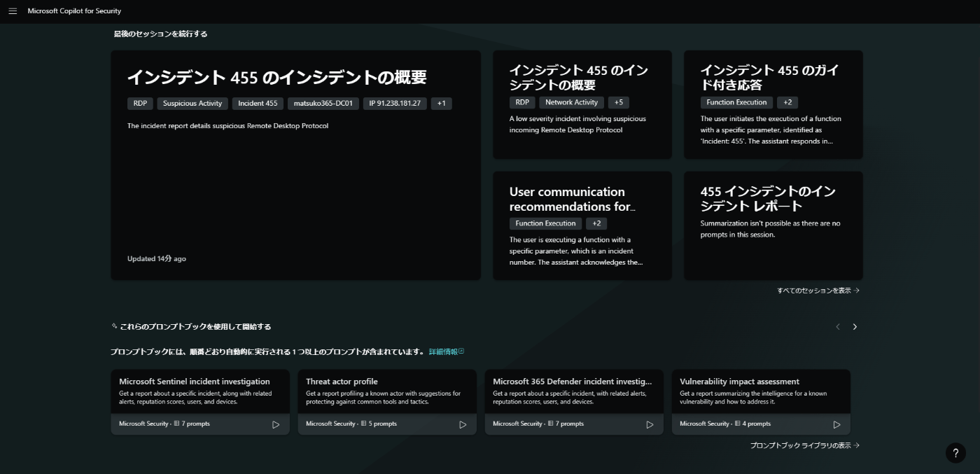Viewport: 980px width, 474px height.
Task: Expand +2 on ガイド付き応答 card
Action: pyautogui.click(x=787, y=102)
